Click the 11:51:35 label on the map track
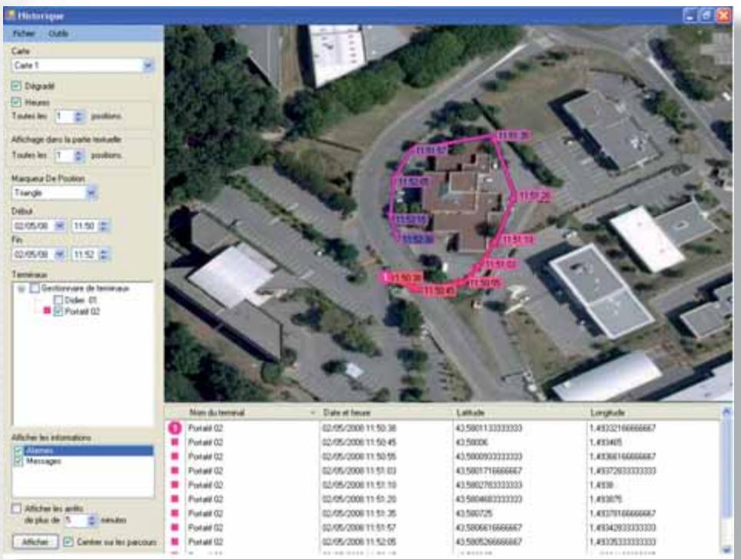 [513, 136]
